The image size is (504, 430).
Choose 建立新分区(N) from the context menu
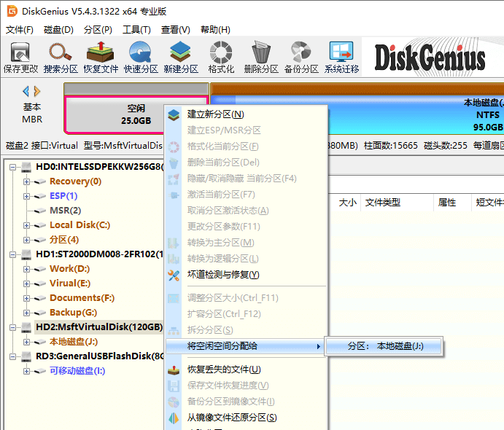coord(247,114)
